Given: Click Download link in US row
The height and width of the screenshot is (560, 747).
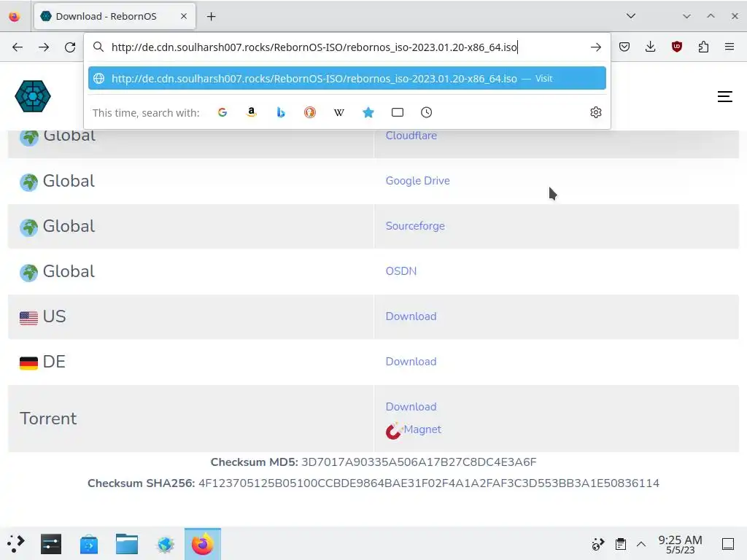Looking at the screenshot, I should (x=411, y=316).
